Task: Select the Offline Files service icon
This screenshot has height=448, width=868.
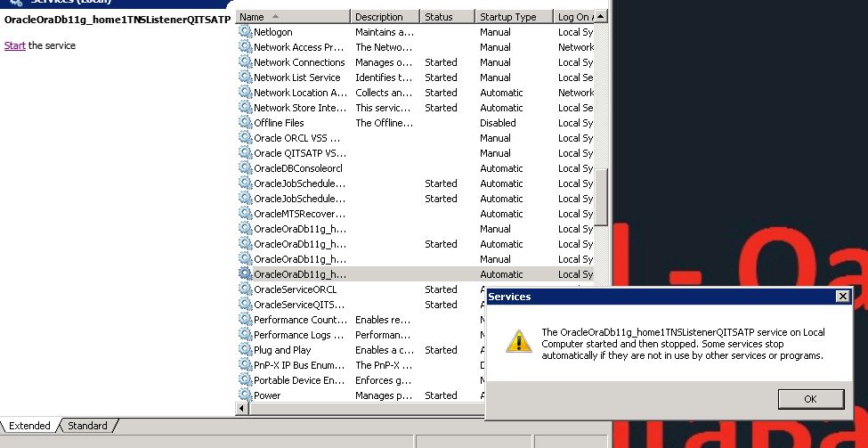Action: [245, 122]
